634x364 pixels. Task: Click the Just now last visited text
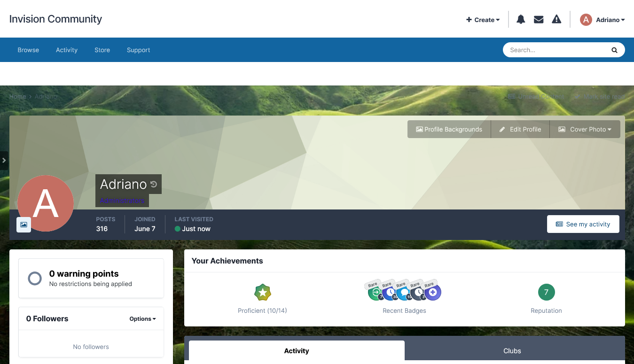[x=196, y=229]
